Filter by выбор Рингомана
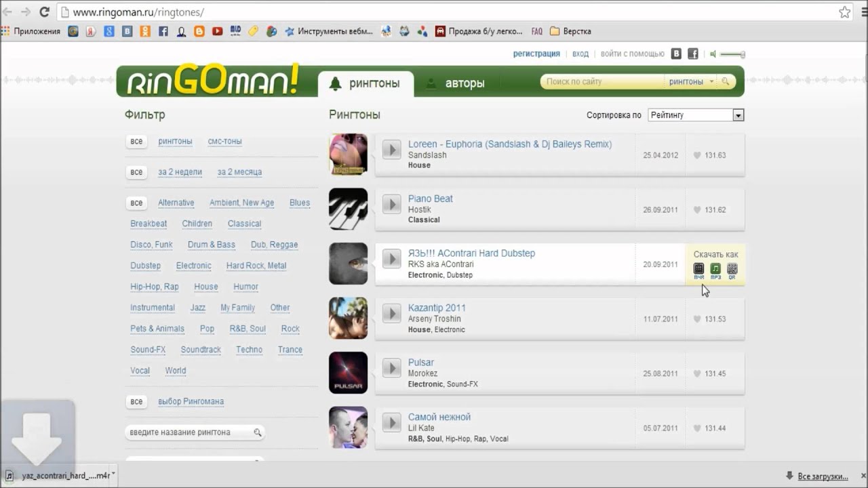 tap(191, 401)
